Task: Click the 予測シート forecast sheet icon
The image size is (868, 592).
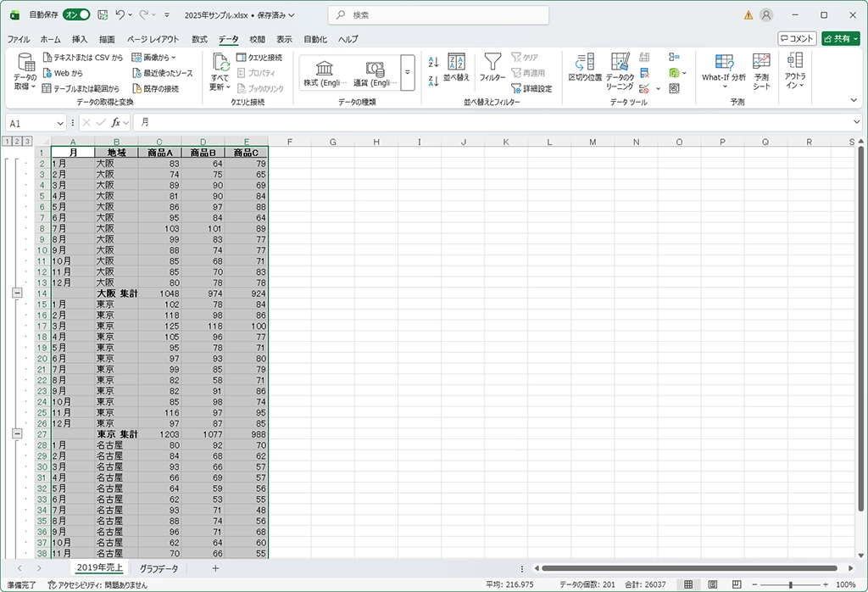Action: coord(761,70)
